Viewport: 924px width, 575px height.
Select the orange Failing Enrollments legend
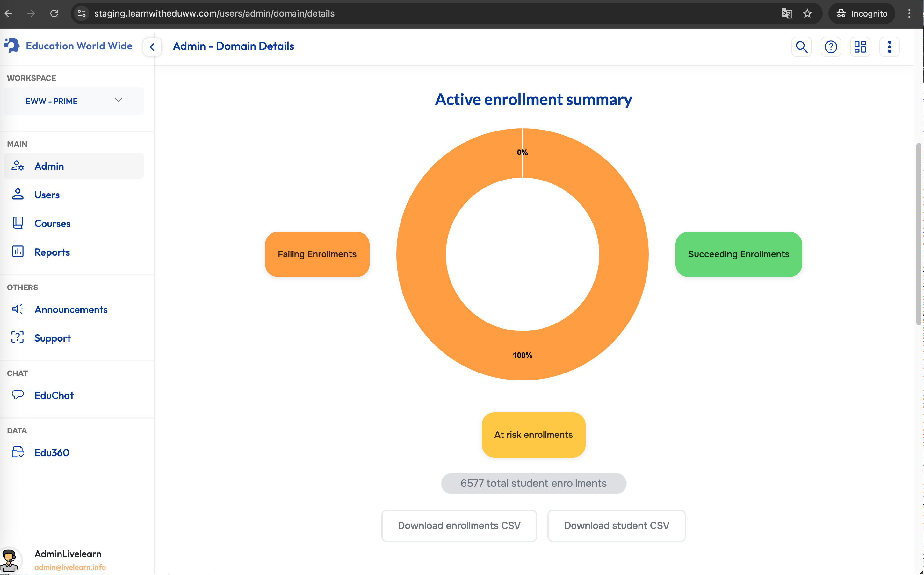pyautogui.click(x=317, y=254)
